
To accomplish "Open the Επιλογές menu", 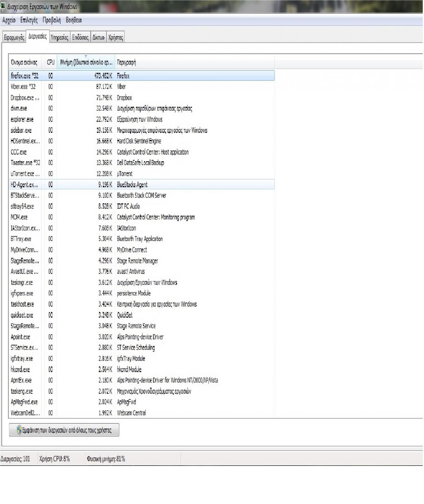I will coord(29,20).
